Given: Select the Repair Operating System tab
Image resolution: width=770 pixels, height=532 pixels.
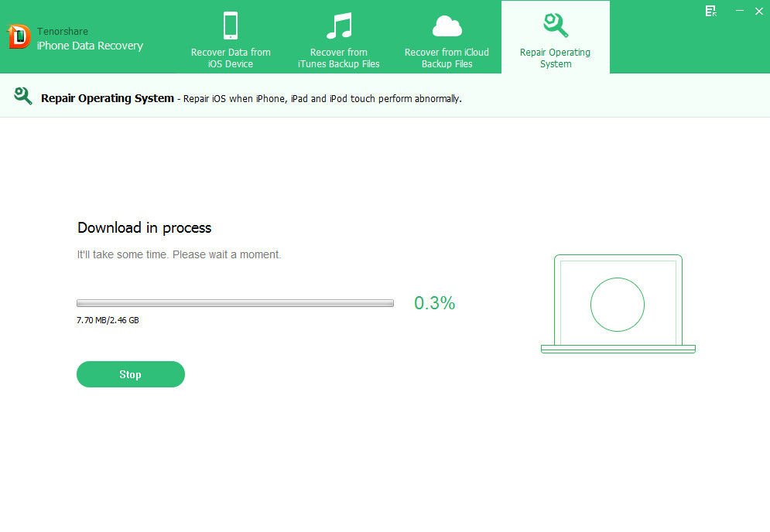Looking at the screenshot, I should click(556, 37).
